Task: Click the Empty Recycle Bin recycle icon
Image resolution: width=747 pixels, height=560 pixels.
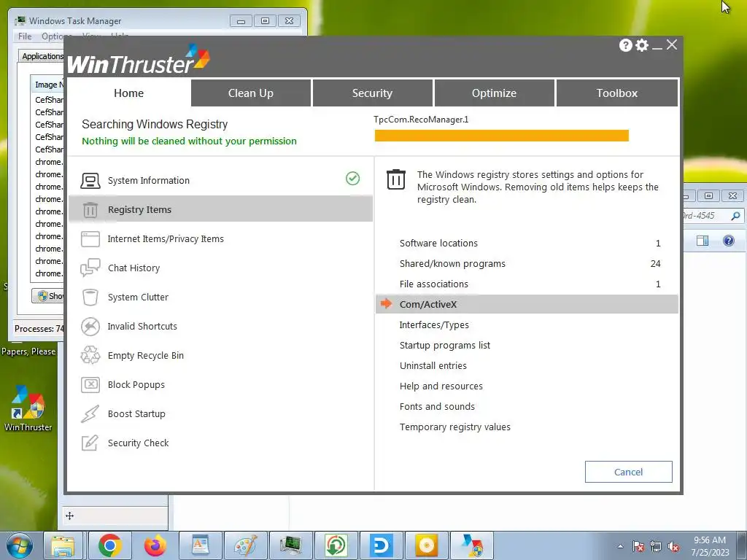Action: pos(90,355)
